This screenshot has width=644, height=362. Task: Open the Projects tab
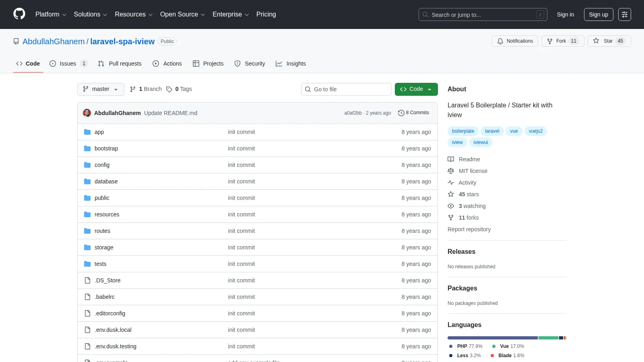click(x=208, y=64)
